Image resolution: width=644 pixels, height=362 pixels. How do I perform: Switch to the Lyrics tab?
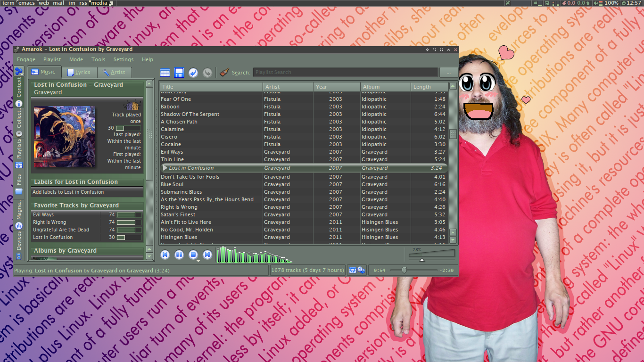(79, 72)
